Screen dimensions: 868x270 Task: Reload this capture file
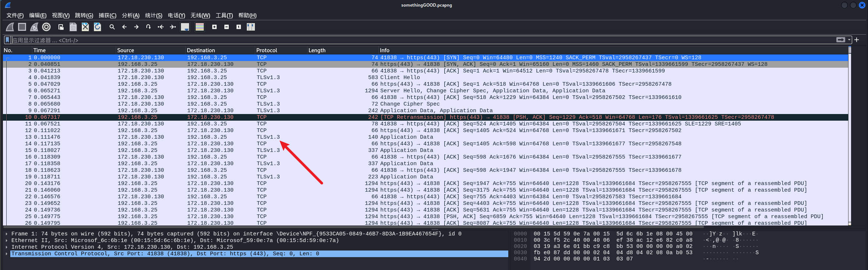tap(97, 27)
